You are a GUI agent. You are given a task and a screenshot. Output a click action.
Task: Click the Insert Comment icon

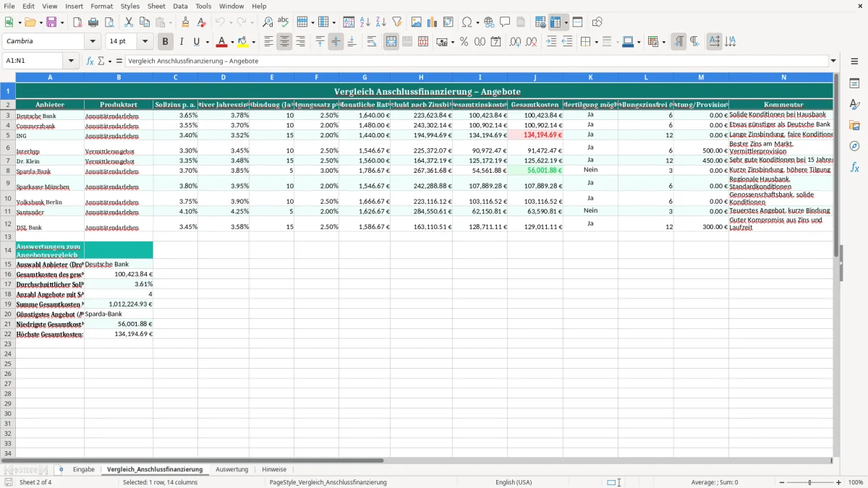(x=505, y=22)
